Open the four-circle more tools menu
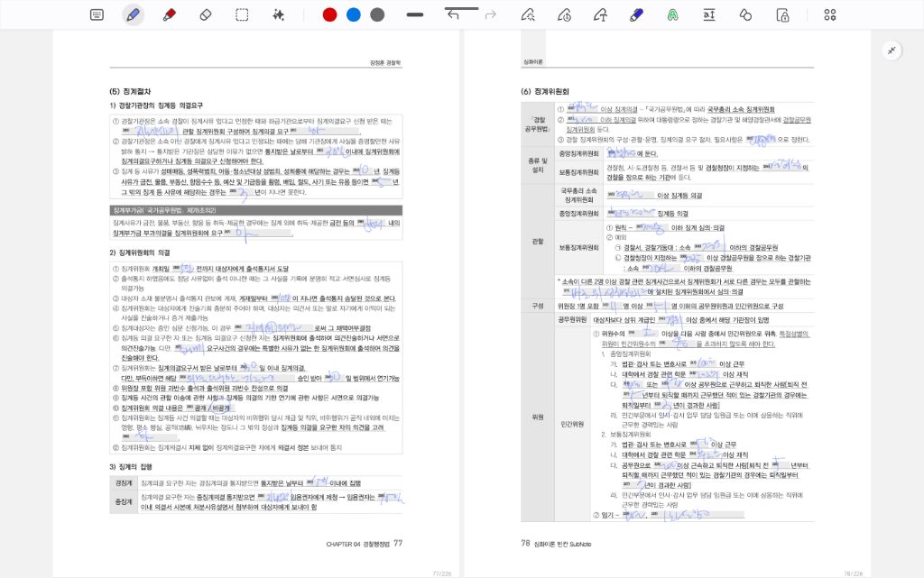 (x=830, y=14)
